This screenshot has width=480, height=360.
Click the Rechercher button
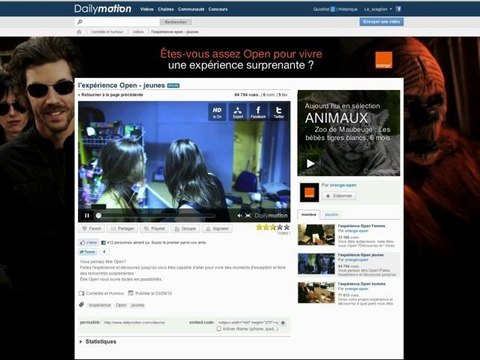point(176,22)
